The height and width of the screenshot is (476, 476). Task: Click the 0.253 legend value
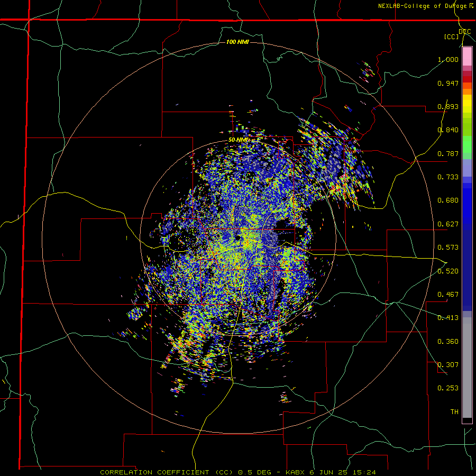coord(448,388)
